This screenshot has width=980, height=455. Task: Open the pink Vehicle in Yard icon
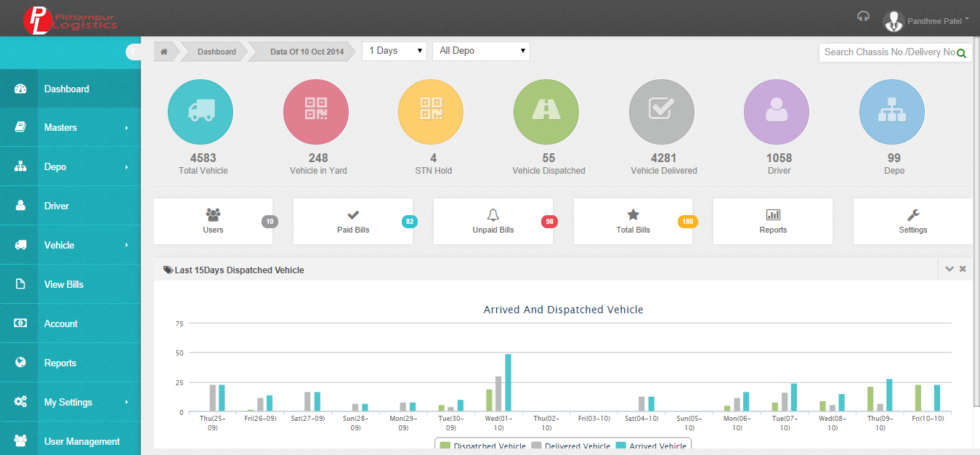click(316, 111)
